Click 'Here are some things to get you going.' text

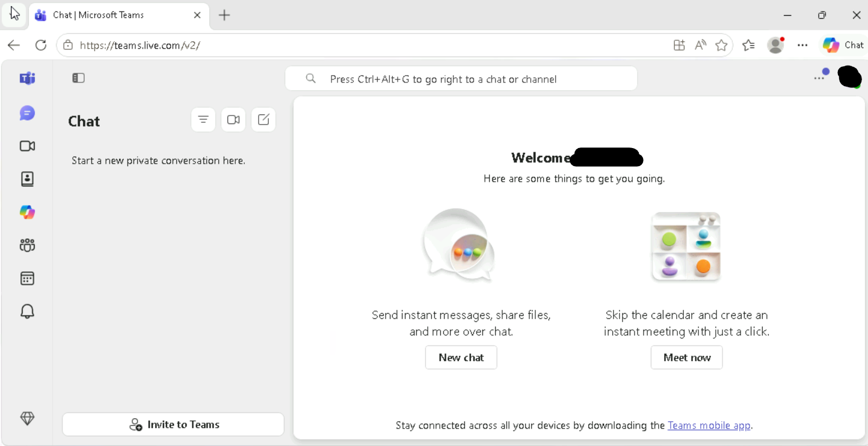574,179
